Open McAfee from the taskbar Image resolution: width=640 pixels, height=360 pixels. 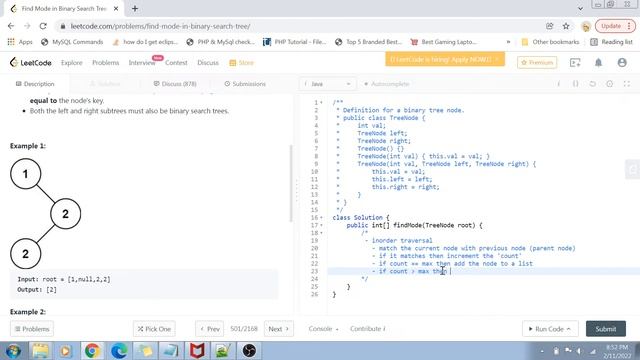coord(197,351)
